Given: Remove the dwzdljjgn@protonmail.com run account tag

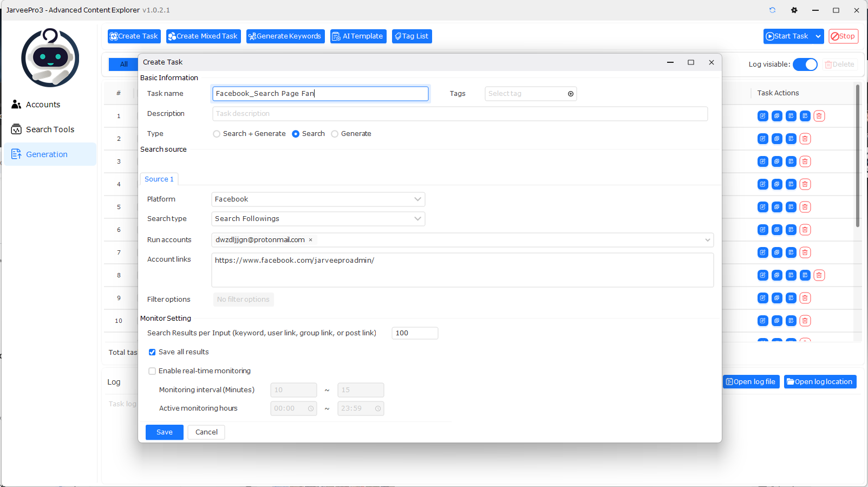Looking at the screenshot, I should pyautogui.click(x=310, y=240).
